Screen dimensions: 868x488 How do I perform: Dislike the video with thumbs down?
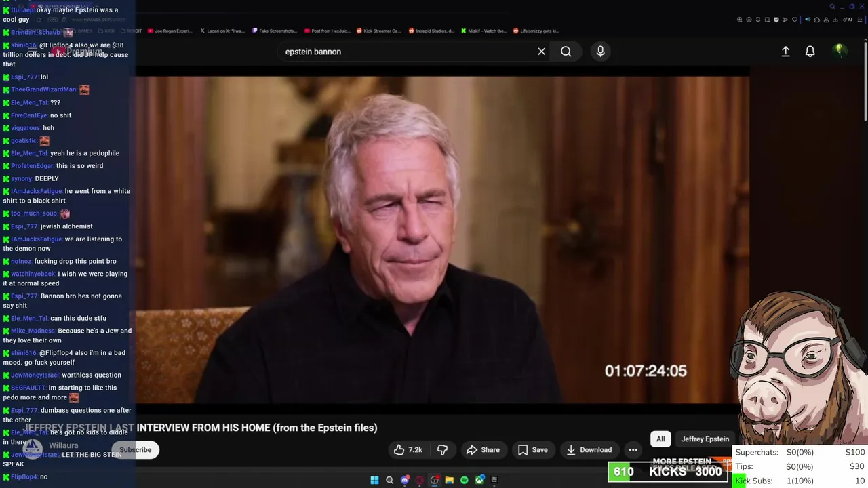pos(442,449)
